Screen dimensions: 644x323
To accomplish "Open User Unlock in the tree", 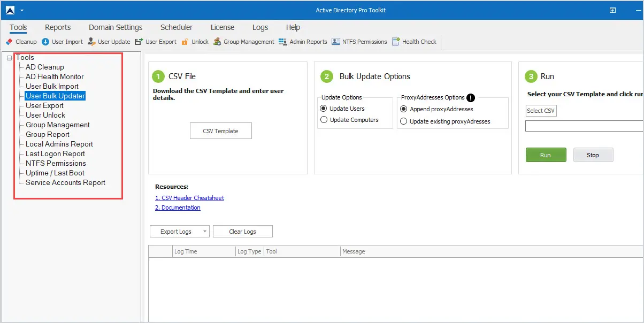I will pos(45,115).
